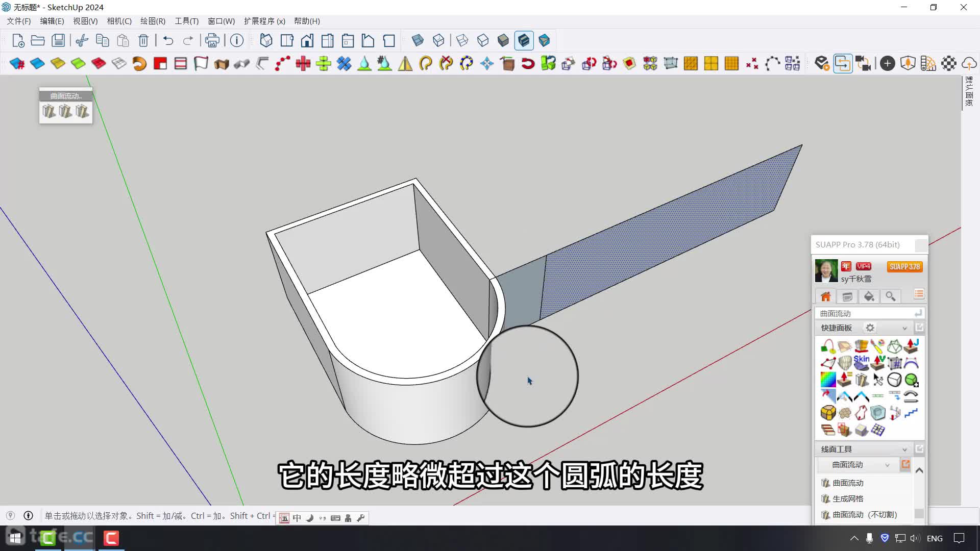Image resolution: width=980 pixels, height=551 pixels.
Task: Click the VIP4 badge
Action: coord(863,266)
